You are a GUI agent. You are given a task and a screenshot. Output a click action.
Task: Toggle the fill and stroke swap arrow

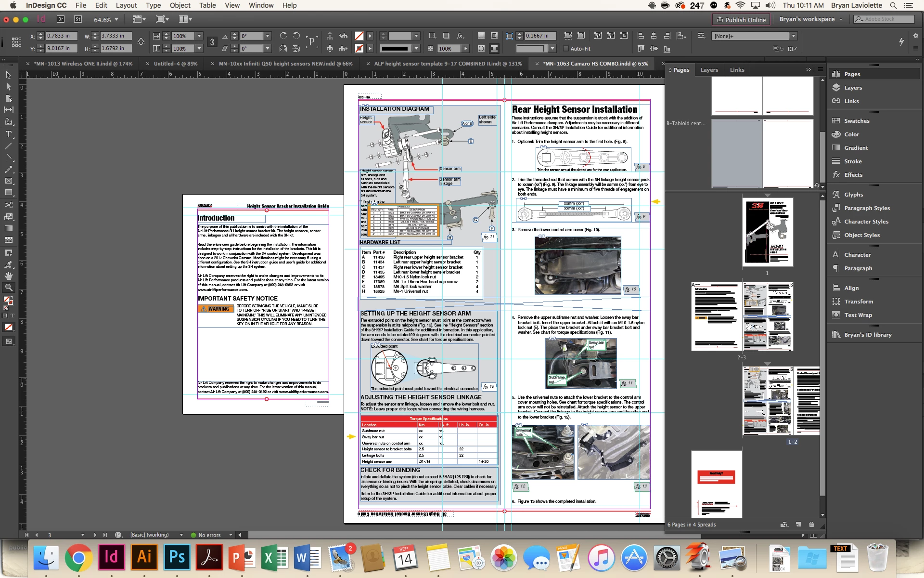point(12,297)
